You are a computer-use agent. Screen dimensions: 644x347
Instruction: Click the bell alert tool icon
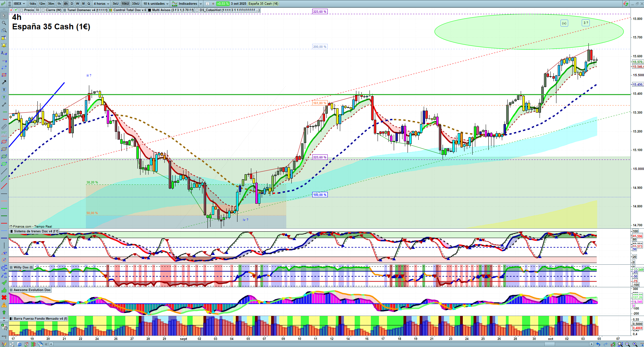coord(4,45)
